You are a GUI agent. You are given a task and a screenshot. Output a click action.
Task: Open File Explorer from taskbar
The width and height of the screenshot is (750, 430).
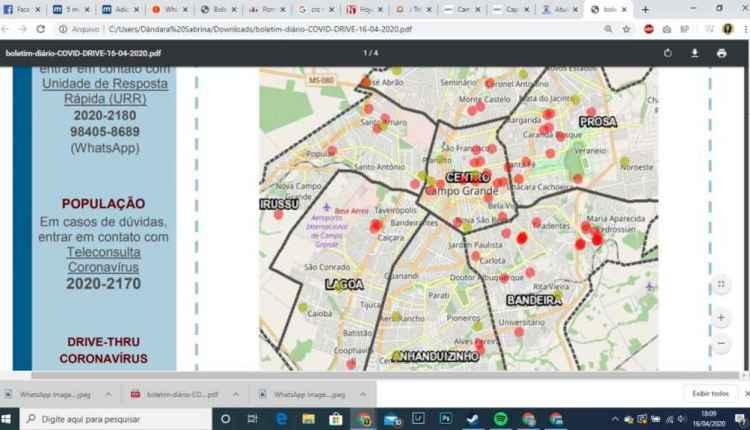tap(309, 419)
